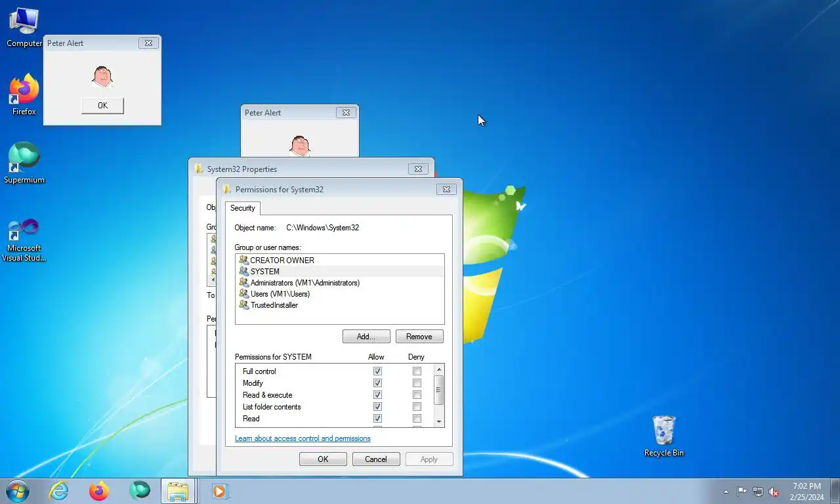Screen dimensions: 840x504
Task: Click the Add... button
Action: pos(366,337)
